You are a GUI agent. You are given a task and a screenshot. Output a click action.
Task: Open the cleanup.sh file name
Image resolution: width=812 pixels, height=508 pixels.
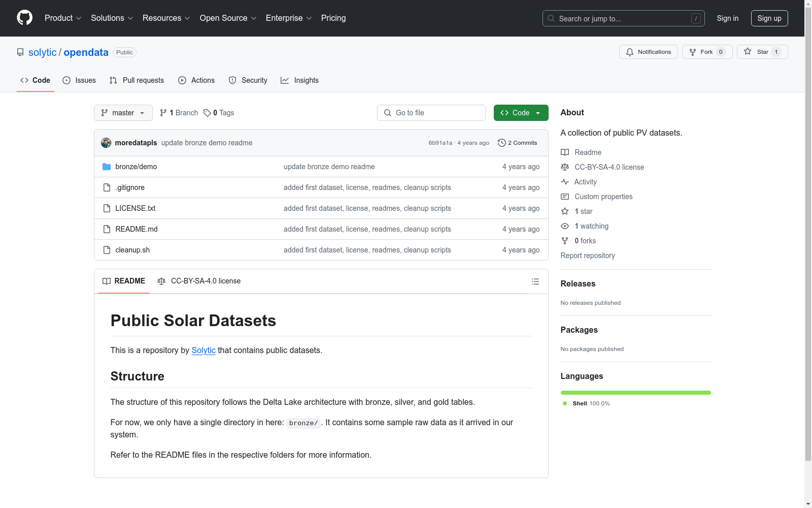(132, 250)
